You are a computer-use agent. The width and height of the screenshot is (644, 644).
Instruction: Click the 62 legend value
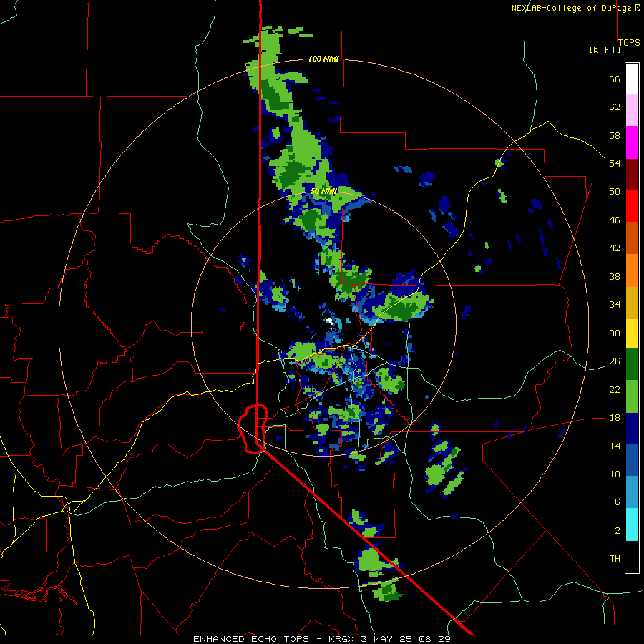click(x=615, y=107)
